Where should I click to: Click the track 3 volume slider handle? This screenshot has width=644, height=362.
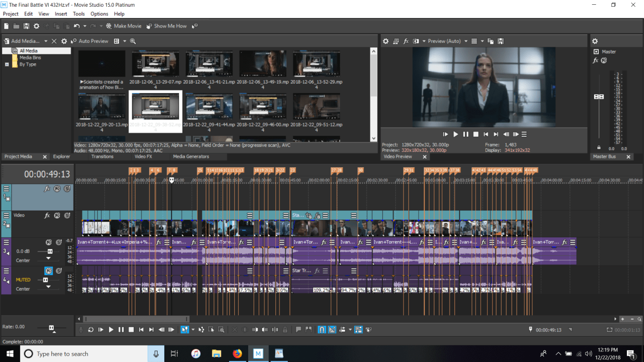point(50,251)
